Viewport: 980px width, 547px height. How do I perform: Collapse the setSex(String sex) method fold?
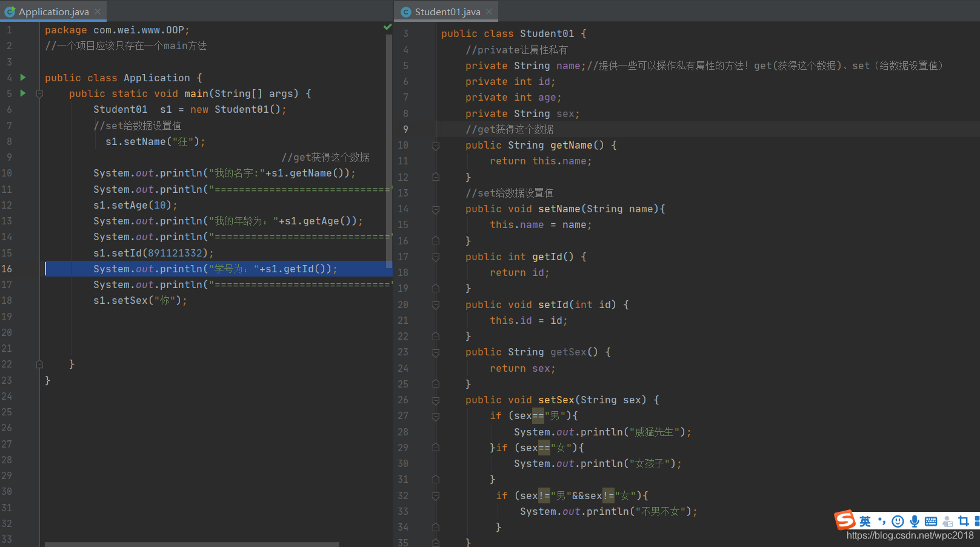coord(436,400)
